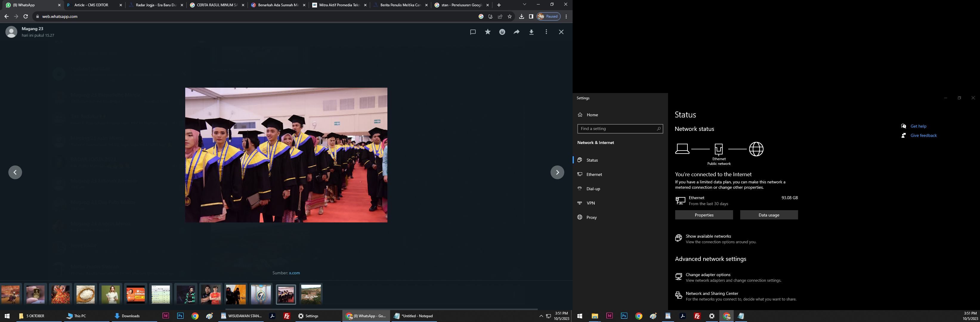Open Magang 23 sender avatar
Image resolution: width=980 pixels, height=322 pixels.
coord(11,32)
